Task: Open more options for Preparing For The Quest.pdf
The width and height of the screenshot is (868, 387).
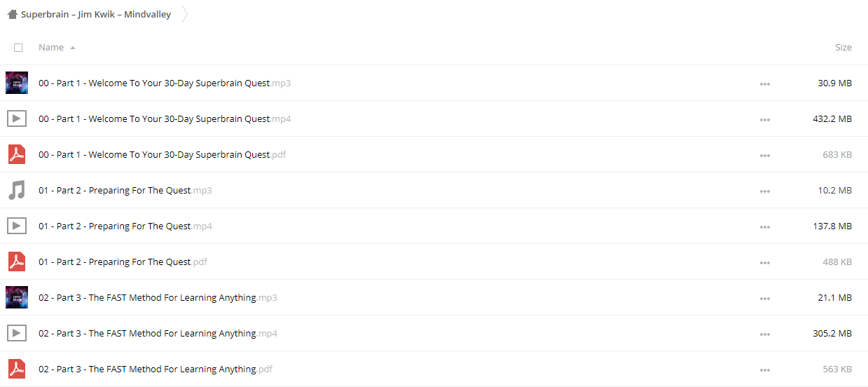Action: click(x=764, y=262)
